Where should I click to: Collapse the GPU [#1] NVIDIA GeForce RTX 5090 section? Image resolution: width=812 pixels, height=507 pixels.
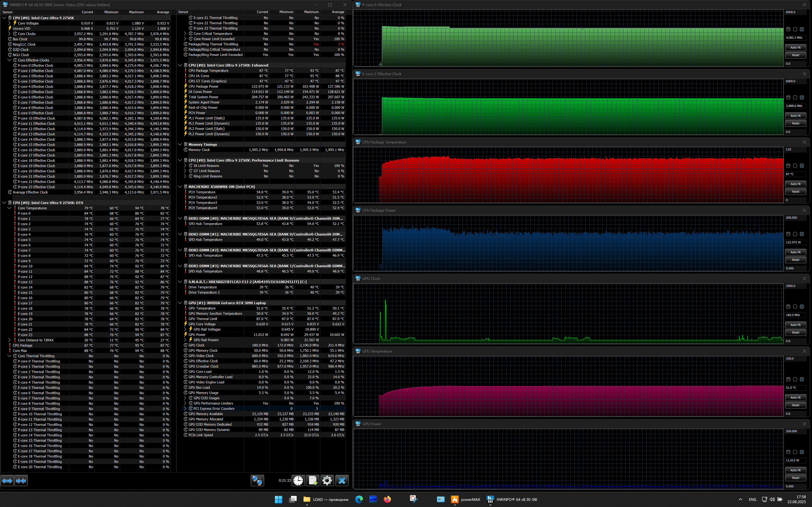180,303
